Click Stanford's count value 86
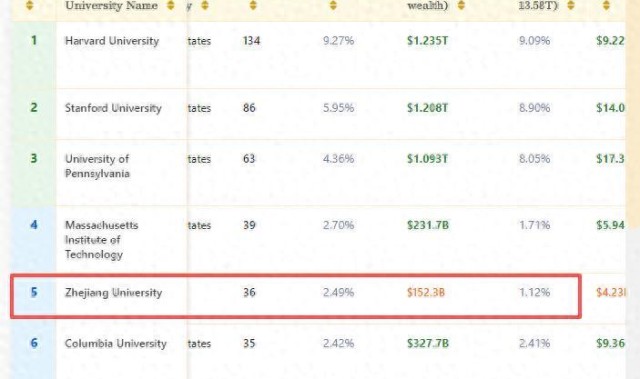The image size is (640, 379). tap(249, 108)
